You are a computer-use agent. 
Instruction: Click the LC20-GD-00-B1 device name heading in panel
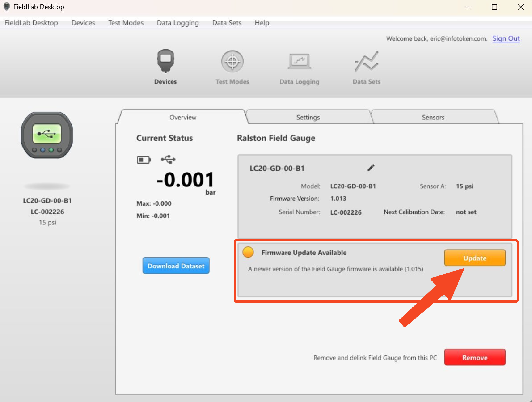[x=277, y=168]
